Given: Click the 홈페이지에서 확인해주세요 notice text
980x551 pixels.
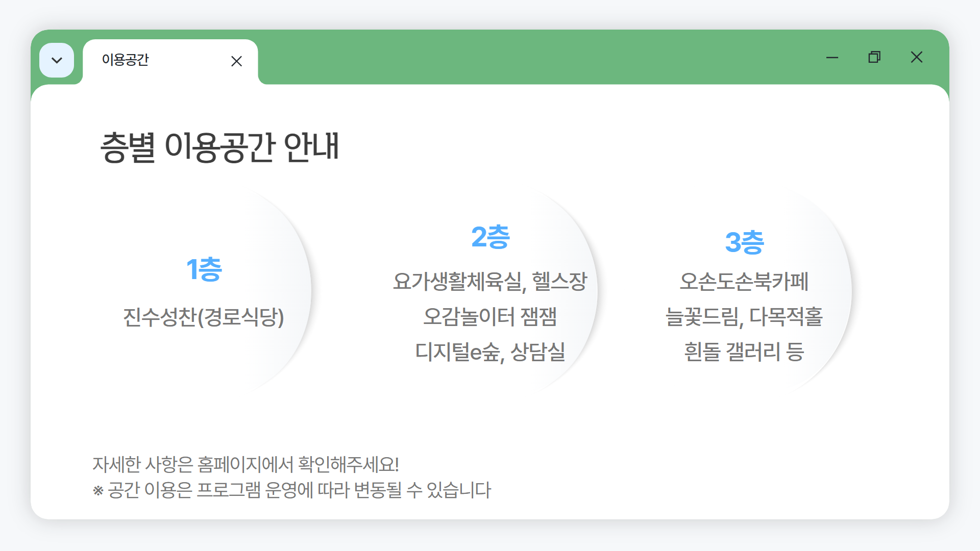Looking at the screenshot, I should pyautogui.click(x=246, y=464).
